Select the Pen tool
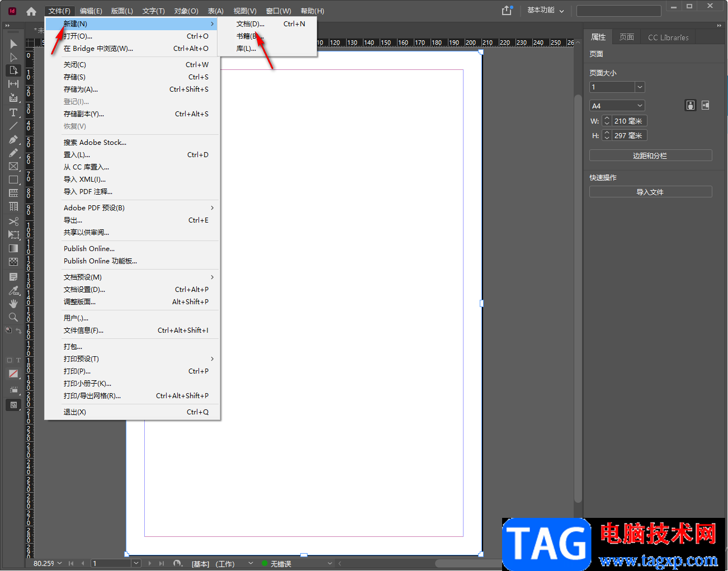This screenshot has height=571, width=728. click(13, 139)
